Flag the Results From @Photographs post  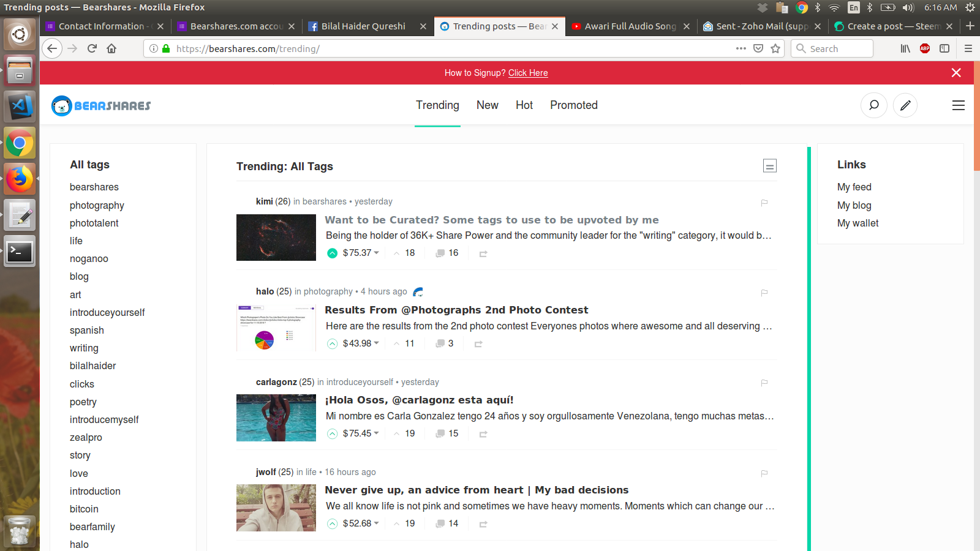coord(764,293)
